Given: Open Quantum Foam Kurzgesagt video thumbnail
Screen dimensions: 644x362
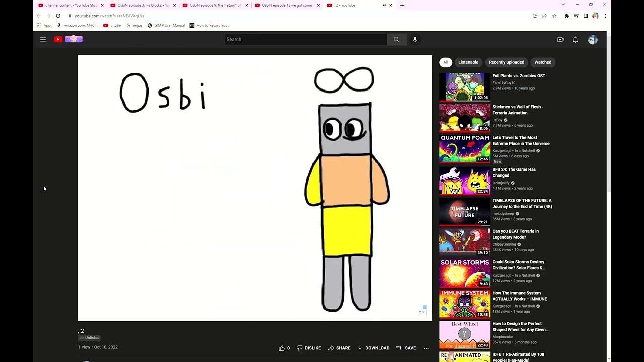Looking at the screenshot, I should pos(464,149).
